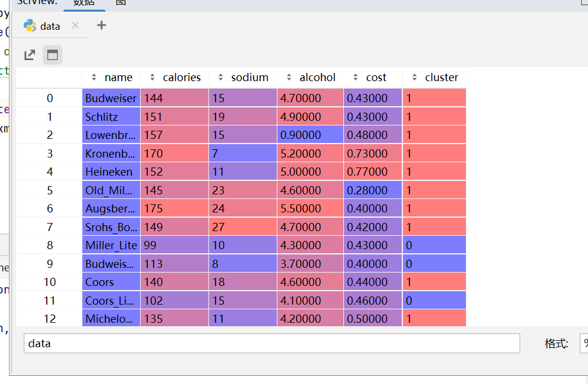Sort by the calories column arrows
Screen dimensions: 588x384
(x=152, y=78)
